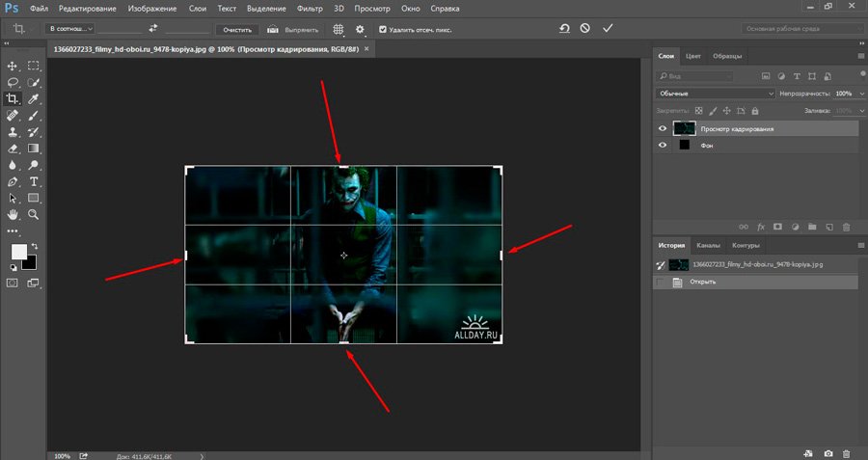Click the foreground color swatch

pyautogui.click(x=19, y=252)
